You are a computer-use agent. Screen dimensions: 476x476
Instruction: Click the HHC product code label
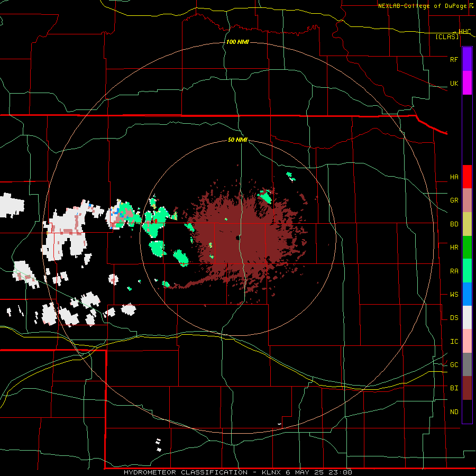point(464,32)
